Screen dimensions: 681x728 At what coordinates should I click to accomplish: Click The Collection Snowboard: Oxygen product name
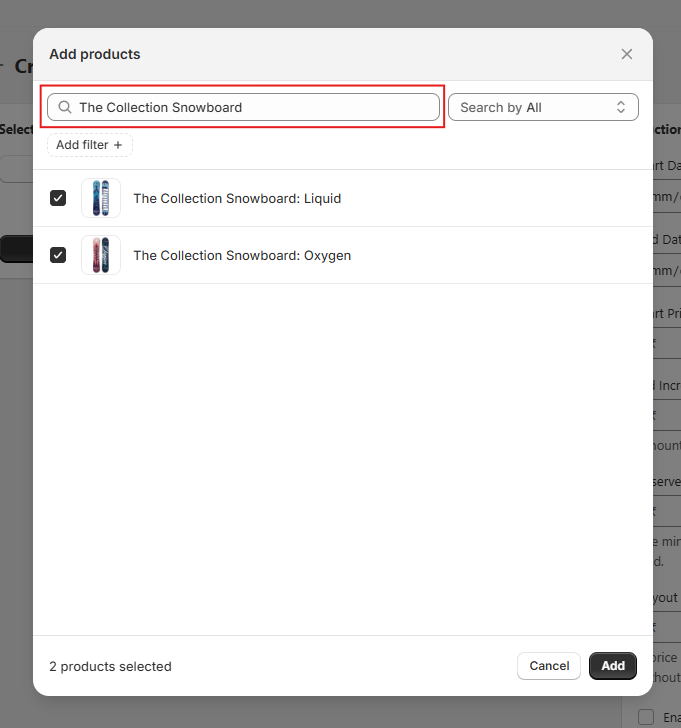point(242,255)
